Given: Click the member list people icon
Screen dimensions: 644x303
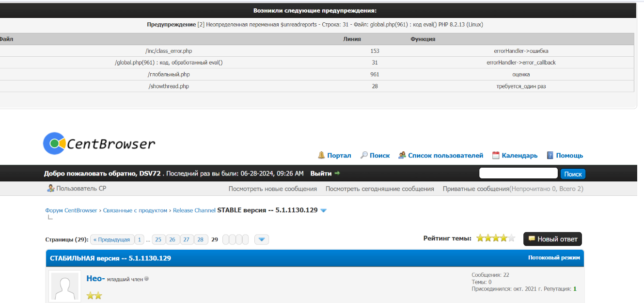Looking at the screenshot, I should pyautogui.click(x=402, y=155).
